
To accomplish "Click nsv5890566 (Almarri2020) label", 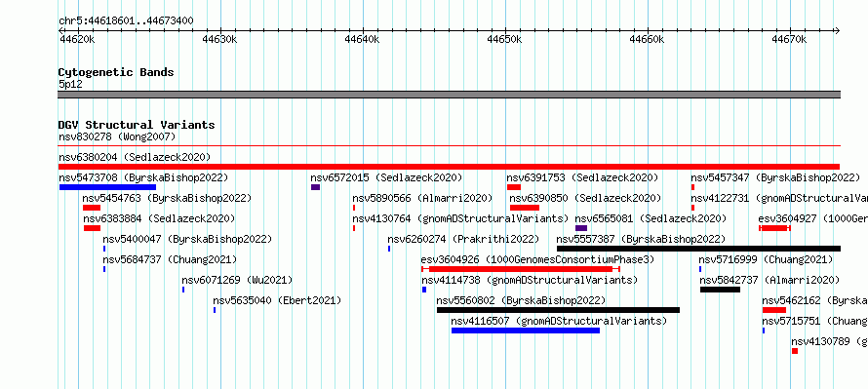I will click(422, 198).
